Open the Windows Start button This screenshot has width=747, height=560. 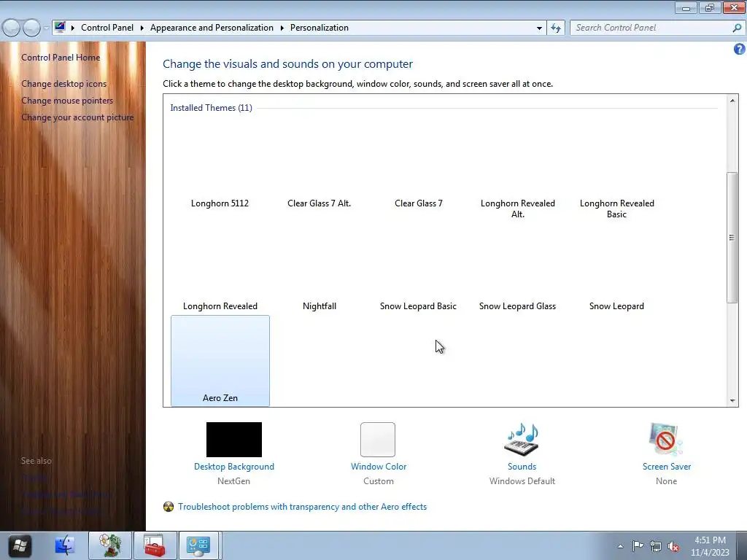[x=20, y=545]
